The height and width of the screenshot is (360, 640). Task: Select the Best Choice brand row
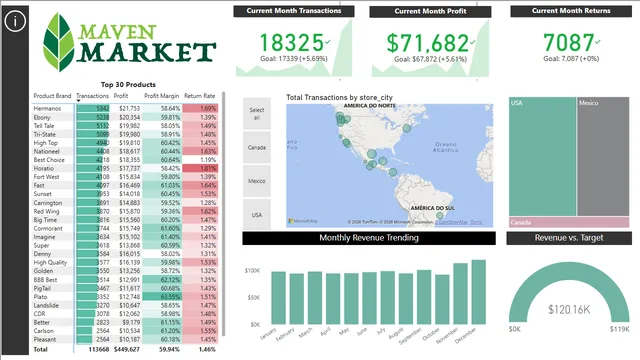point(125,160)
